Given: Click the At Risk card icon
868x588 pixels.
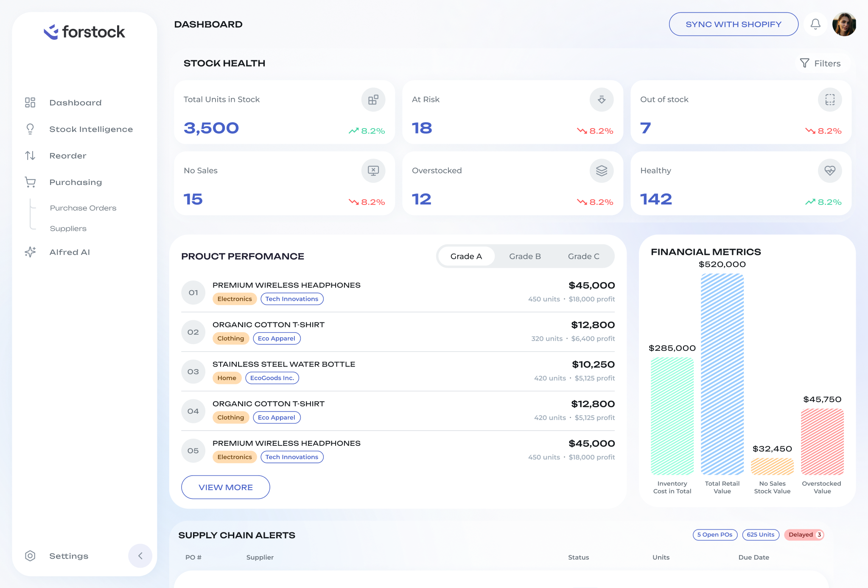Looking at the screenshot, I should click(601, 100).
